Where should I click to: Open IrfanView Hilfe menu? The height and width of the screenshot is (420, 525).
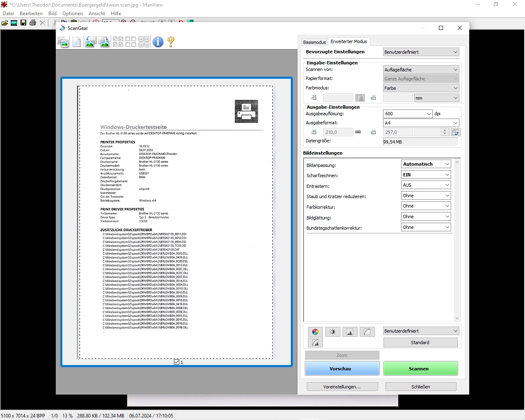[116, 14]
